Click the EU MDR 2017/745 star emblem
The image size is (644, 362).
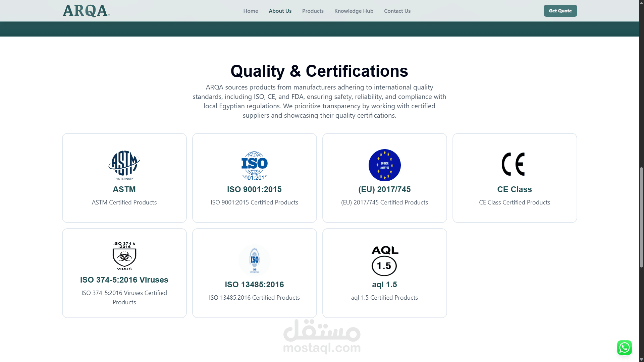pos(384,165)
